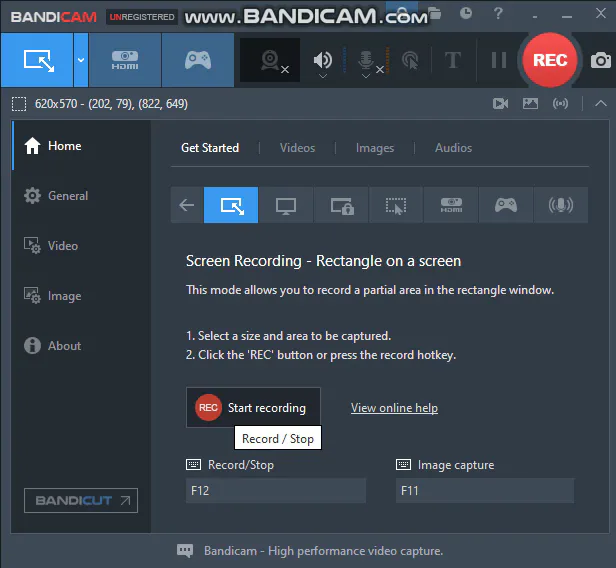Viewport: 616px width, 568px height.
Task: Open the image output icon in status row
Action: tap(530, 104)
